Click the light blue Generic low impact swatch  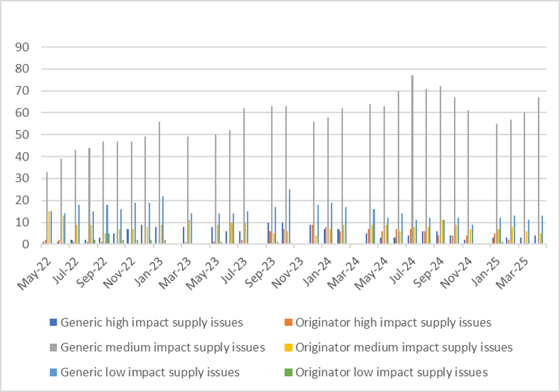coord(53,372)
